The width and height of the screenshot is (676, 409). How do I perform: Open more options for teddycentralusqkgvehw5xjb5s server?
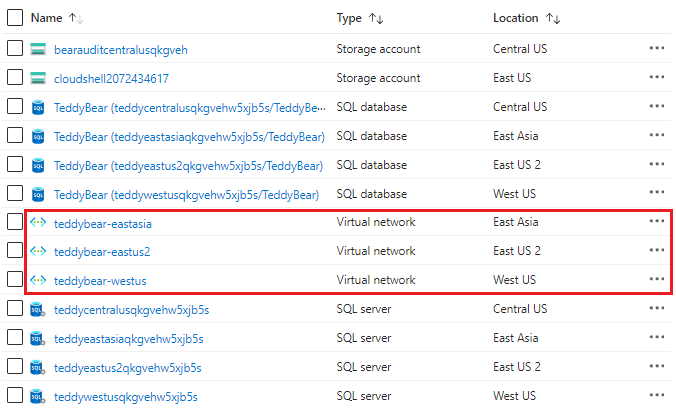657,308
